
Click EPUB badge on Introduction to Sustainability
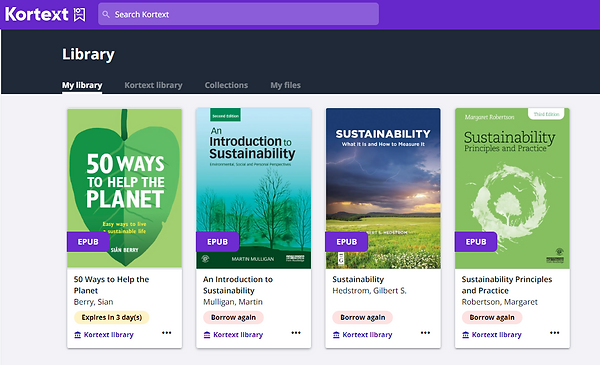(x=218, y=242)
